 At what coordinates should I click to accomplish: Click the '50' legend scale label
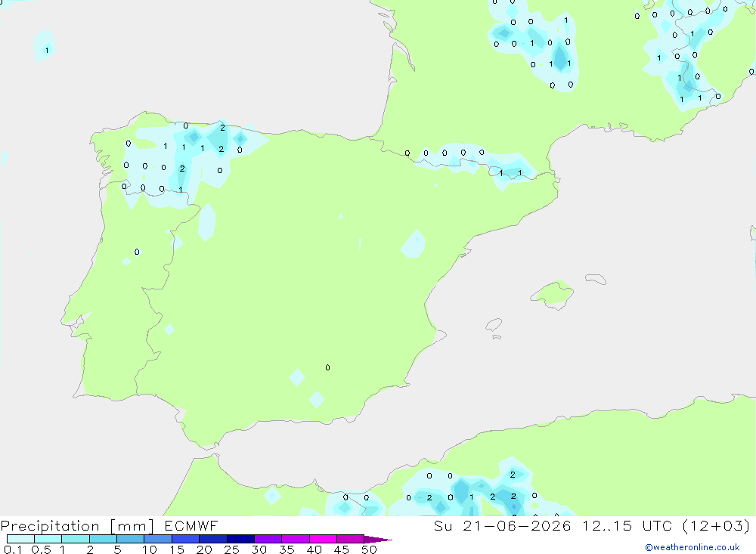(369, 549)
